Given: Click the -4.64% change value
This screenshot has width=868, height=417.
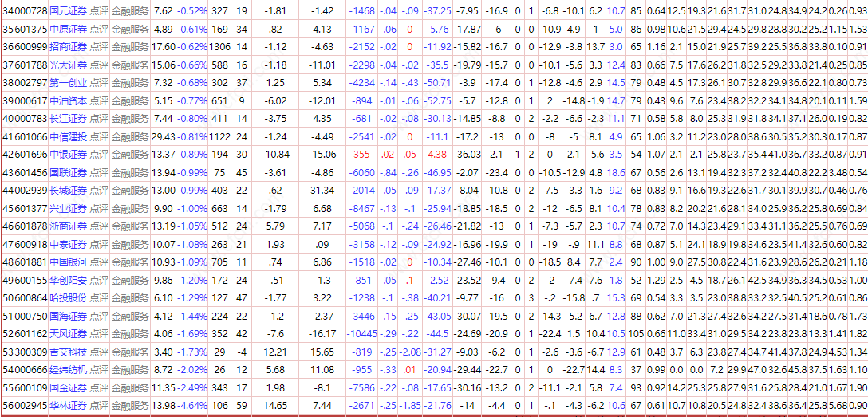Looking at the screenshot, I should click(192, 406).
